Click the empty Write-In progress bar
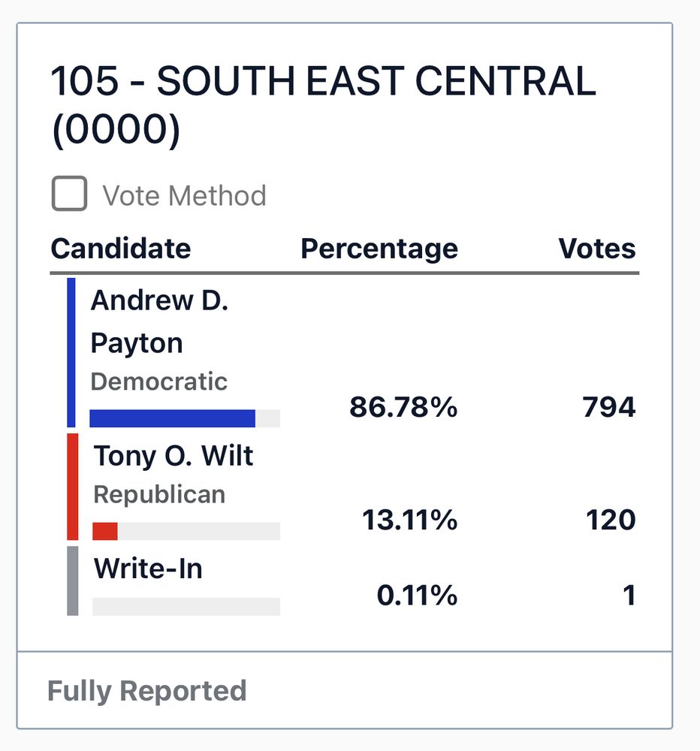Viewport: 700px width, 751px height. pyautogui.click(x=186, y=606)
